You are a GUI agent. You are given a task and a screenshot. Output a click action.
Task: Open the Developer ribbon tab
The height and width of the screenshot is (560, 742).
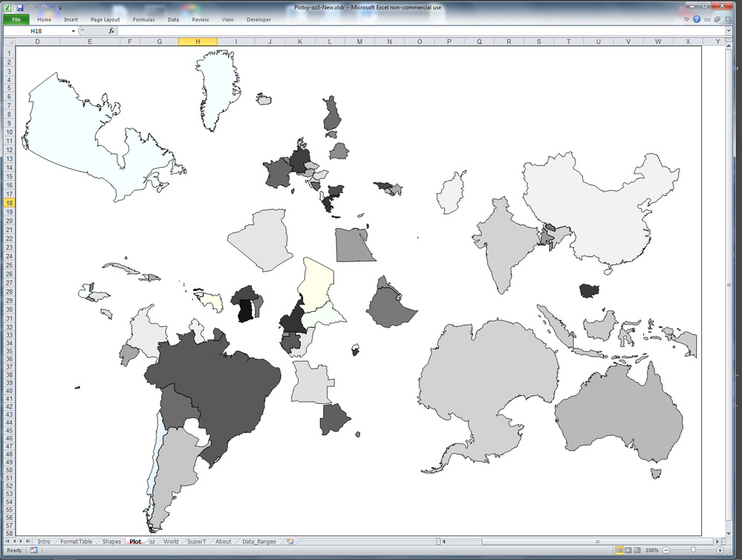tap(258, 20)
